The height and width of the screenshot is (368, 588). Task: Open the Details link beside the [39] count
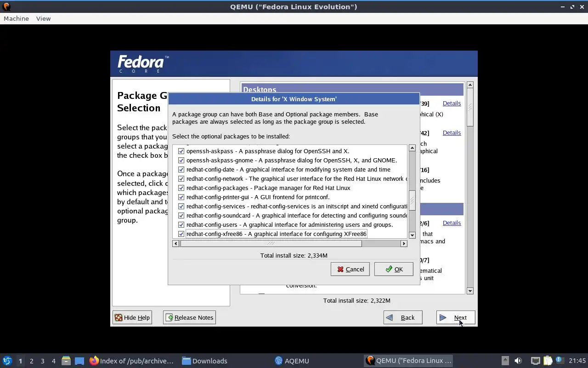pos(452,103)
